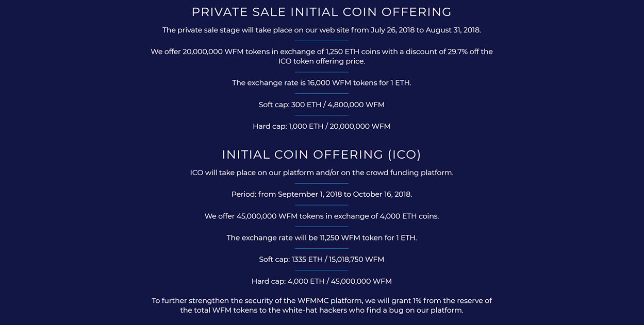Image resolution: width=644 pixels, height=325 pixels.
Task: Click the ICO token offering price text
Action: click(x=322, y=61)
